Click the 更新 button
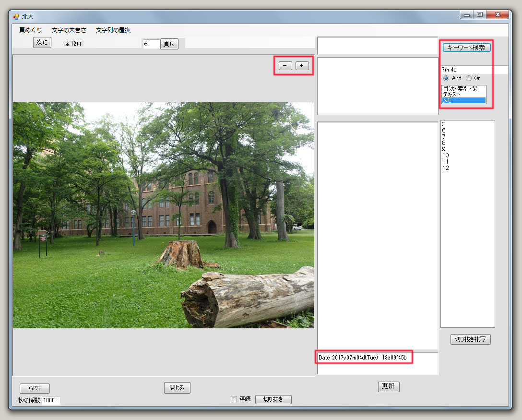 pyautogui.click(x=388, y=387)
